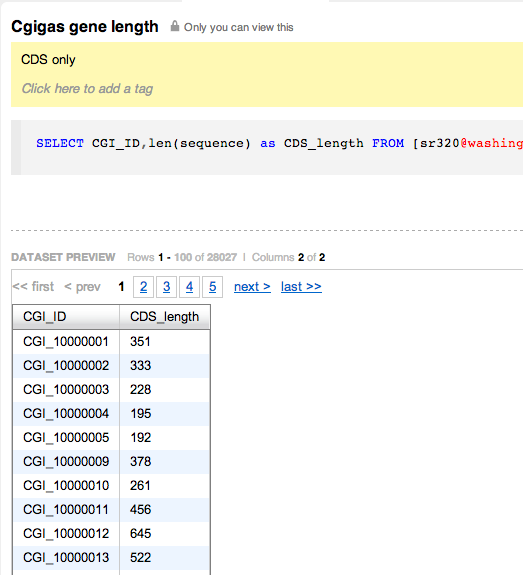Open page 2 of dataset preview

143,287
